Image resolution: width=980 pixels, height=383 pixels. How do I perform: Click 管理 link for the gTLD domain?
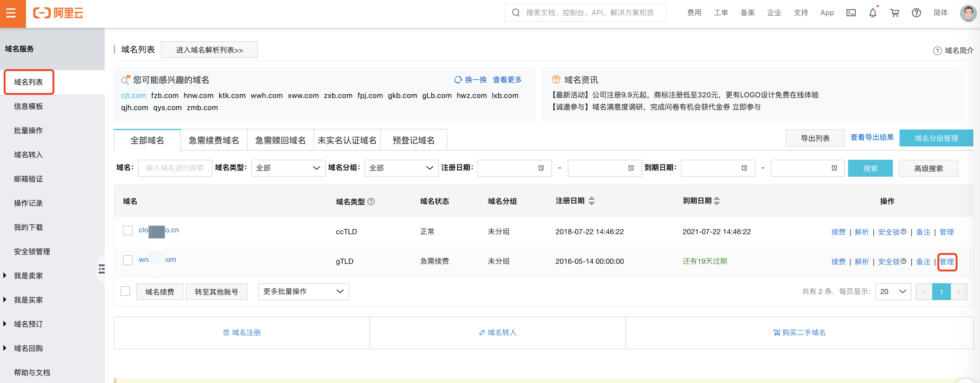(946, 262)
